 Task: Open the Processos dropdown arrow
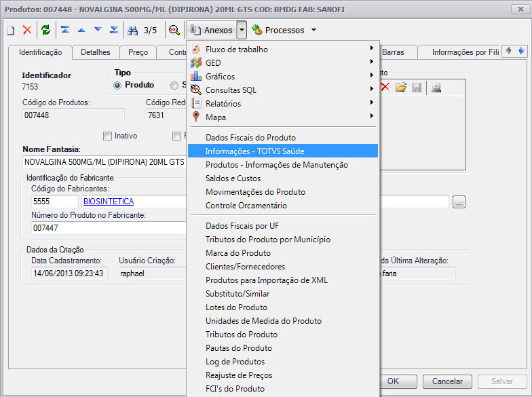[313, 30]
